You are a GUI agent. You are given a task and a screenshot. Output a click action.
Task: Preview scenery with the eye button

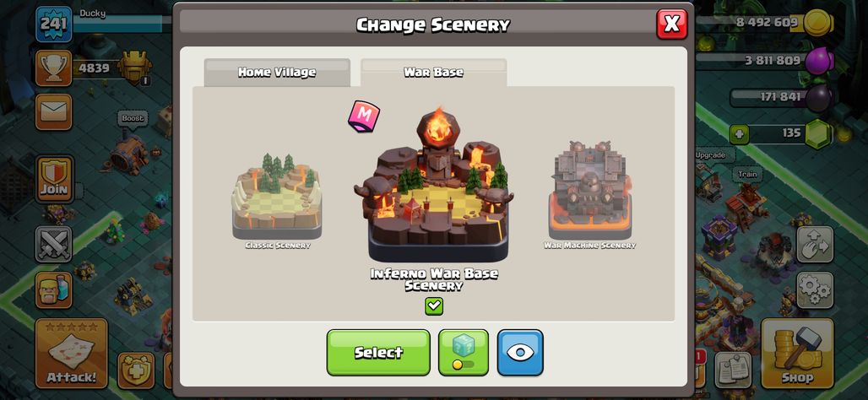520,353
